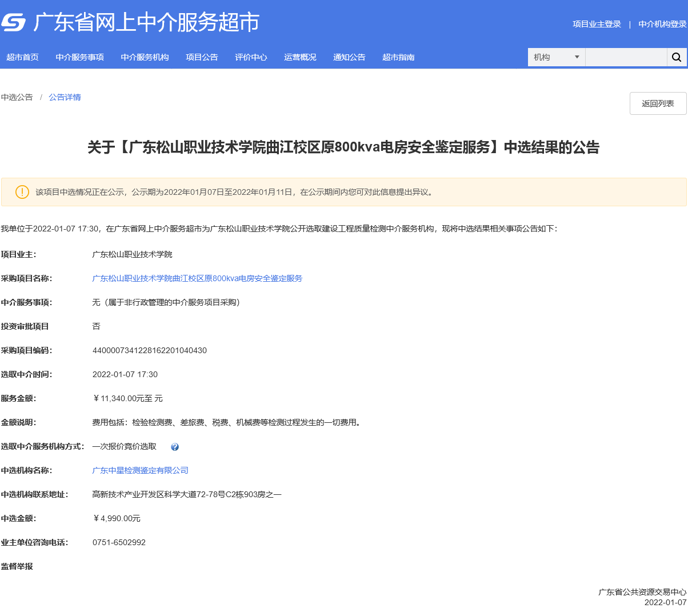Click the address 高新技术产业开发区科学大道 text

click(x=187, y=494)
